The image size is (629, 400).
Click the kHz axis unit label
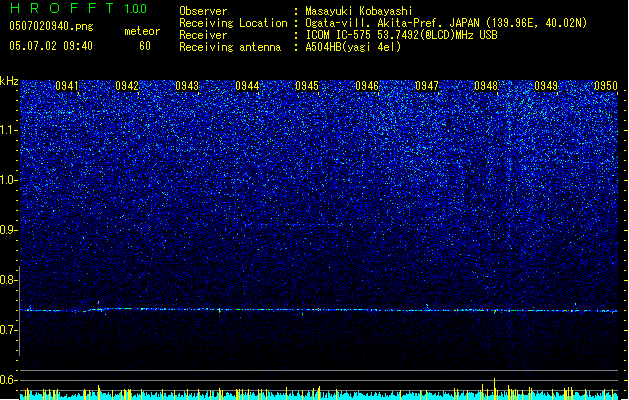[9, 81]
